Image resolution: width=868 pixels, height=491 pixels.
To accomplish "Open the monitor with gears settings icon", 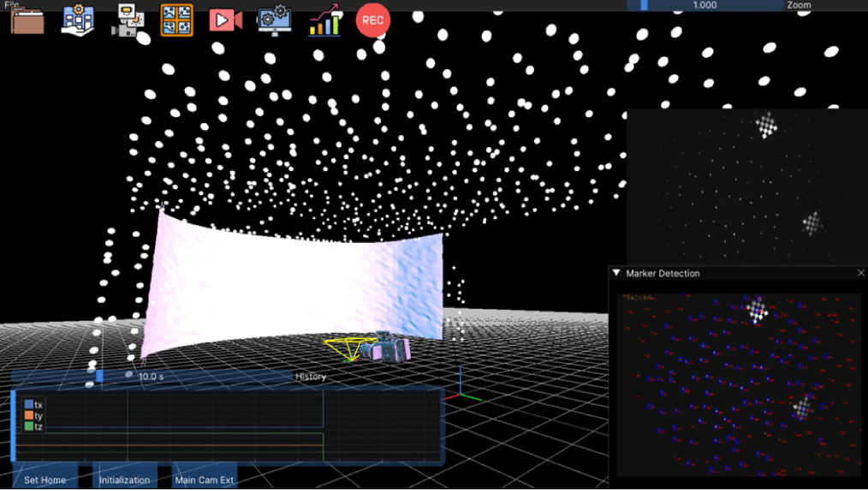I will (x=275, y=21).
